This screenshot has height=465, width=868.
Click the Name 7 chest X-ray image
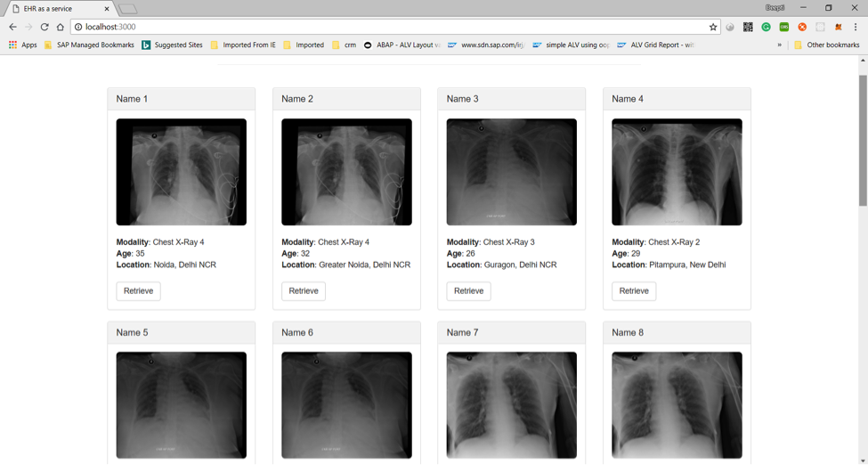click(512, 405)
